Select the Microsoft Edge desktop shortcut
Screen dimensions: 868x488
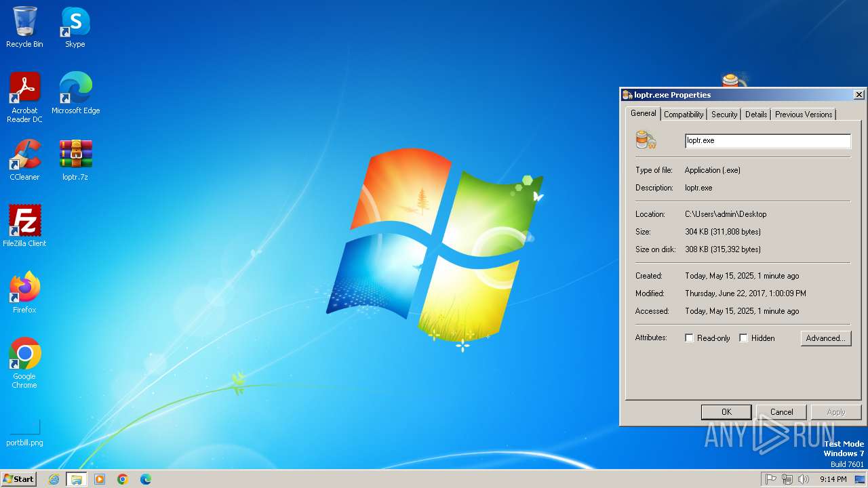pyautogui.click(x=75, y=94)
